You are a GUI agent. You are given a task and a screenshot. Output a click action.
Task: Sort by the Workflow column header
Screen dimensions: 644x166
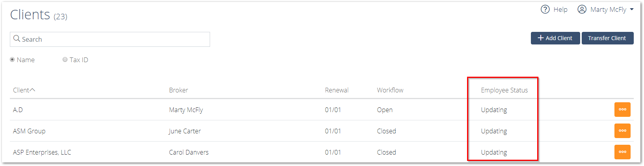pos(390,90)
